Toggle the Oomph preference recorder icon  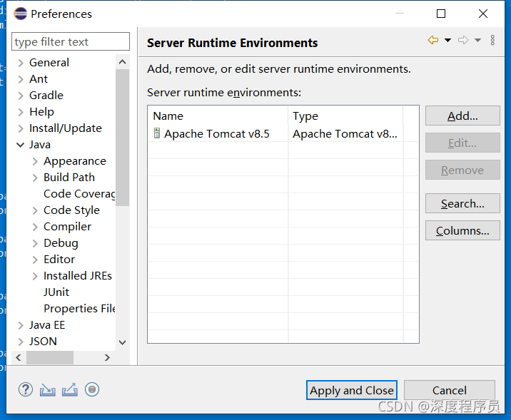(x=92, y=389)
